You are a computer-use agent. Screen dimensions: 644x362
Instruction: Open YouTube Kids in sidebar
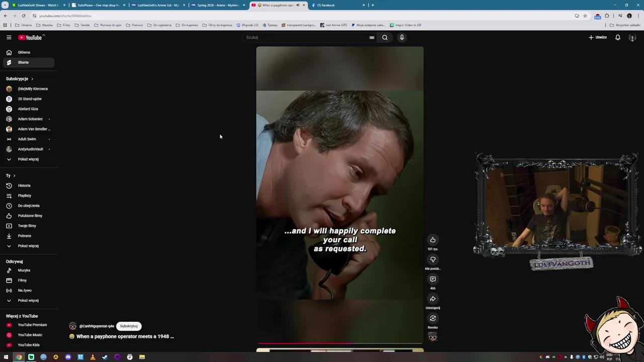pyautogui.click(x=28, y=345)
